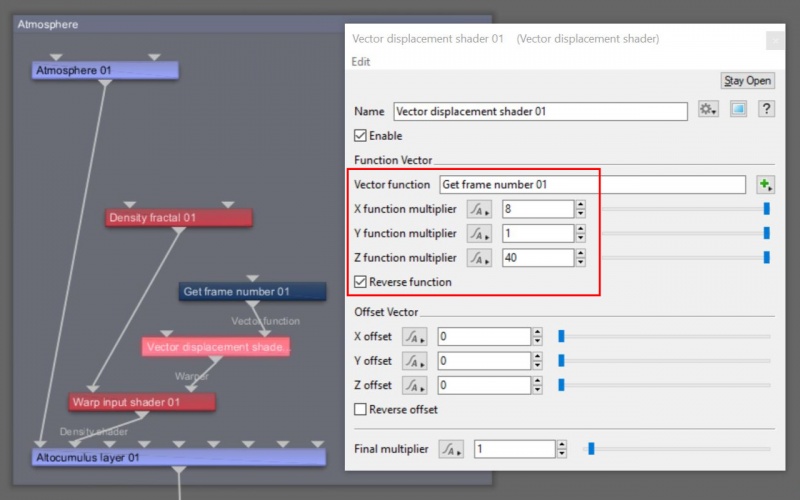This screenshot has height=500, width=800.
Task: Open animation button for X offset
Action: pyautogui.click(x=414, y=337)
